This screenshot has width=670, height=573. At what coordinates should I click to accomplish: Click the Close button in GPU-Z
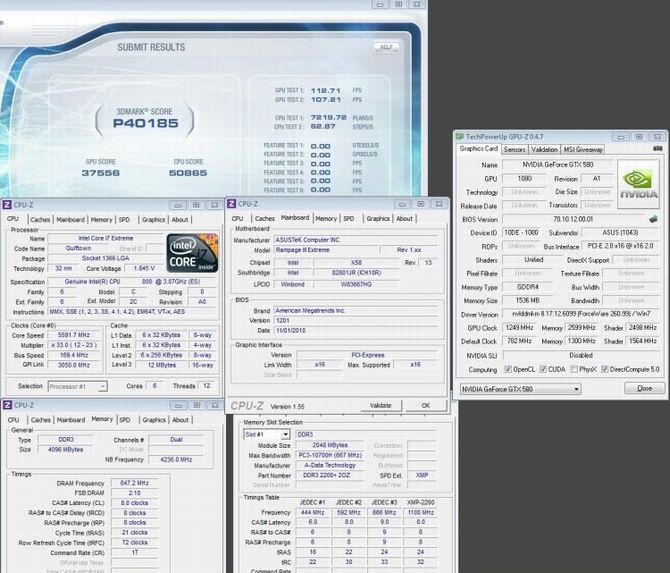pyautogui.click(x=644, y=388)
